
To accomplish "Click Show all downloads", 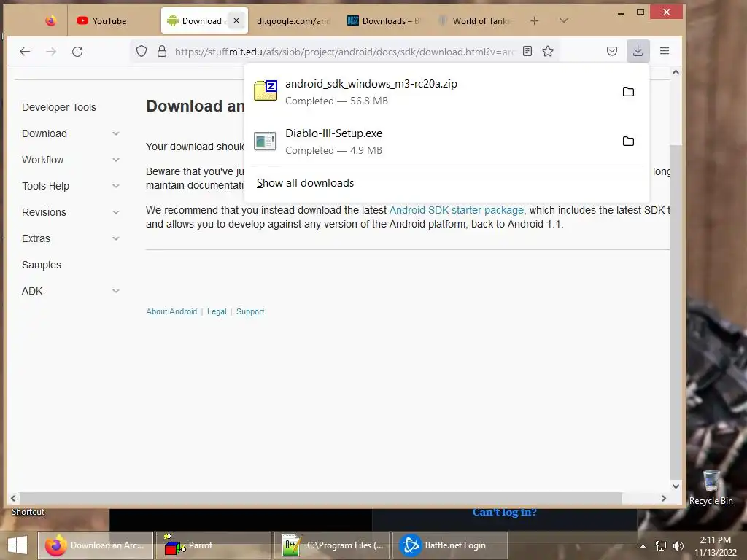I will click(x=305, y=183).
